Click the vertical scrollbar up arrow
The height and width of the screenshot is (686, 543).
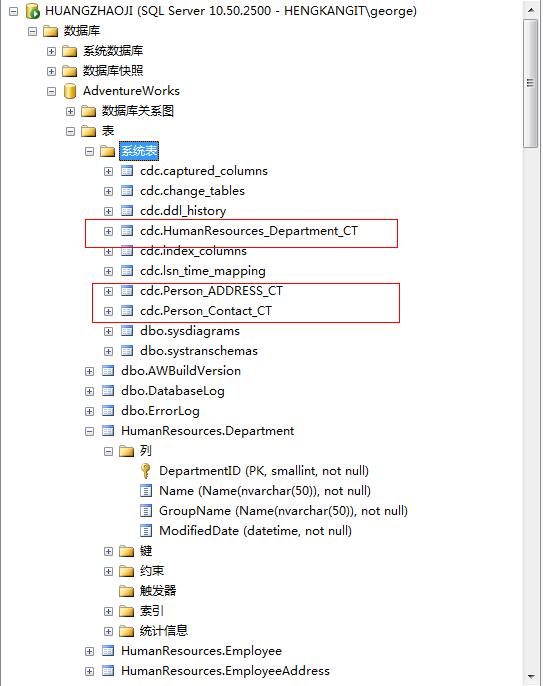(531, 9)
